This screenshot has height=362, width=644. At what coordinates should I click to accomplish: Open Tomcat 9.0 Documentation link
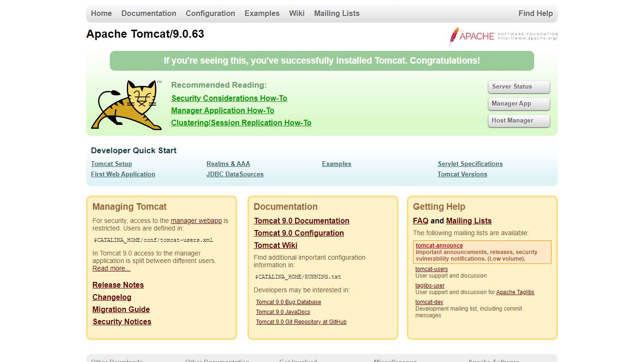(x=302, y=221)
